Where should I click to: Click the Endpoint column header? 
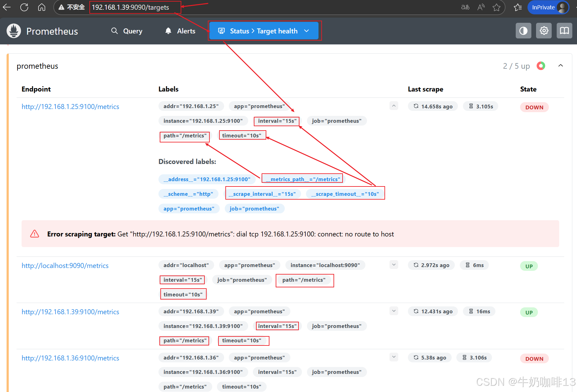tap(36, 89)
